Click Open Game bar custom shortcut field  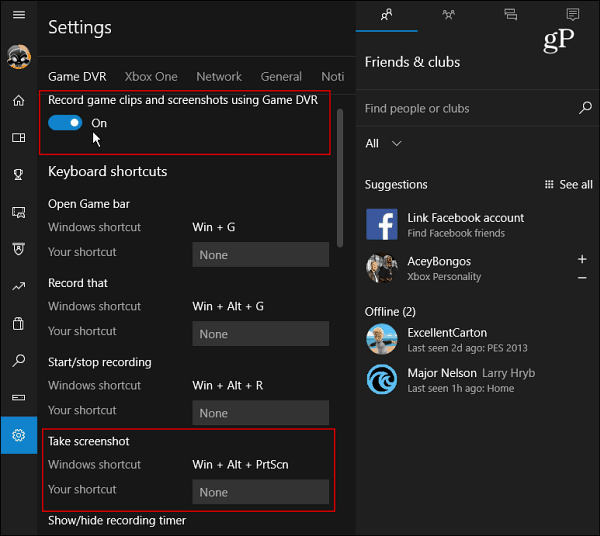[x=261, y=254]
